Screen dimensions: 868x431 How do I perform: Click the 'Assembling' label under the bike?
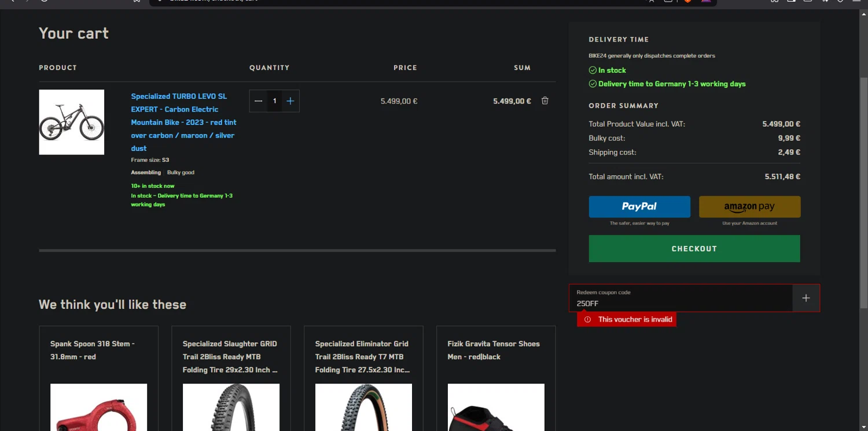point(146,172)
